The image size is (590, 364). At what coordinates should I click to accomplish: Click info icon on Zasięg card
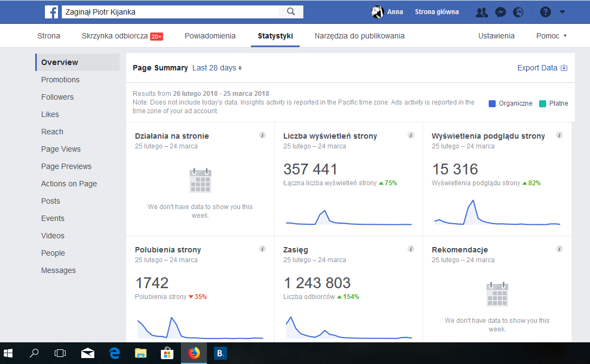(x=411, y=249)
